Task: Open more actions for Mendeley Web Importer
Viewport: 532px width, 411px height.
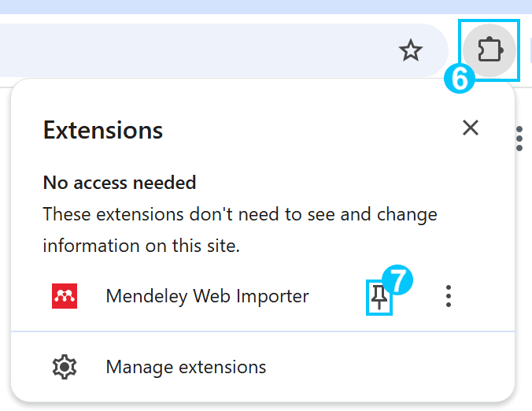Action: [x=449, y=296]
